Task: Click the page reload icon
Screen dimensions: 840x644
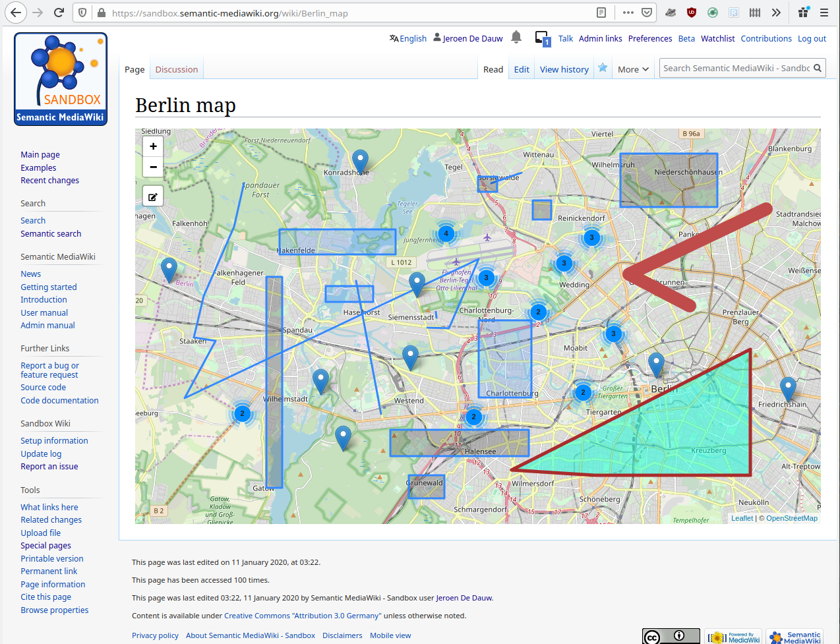Action: click(x=60, y=12)
